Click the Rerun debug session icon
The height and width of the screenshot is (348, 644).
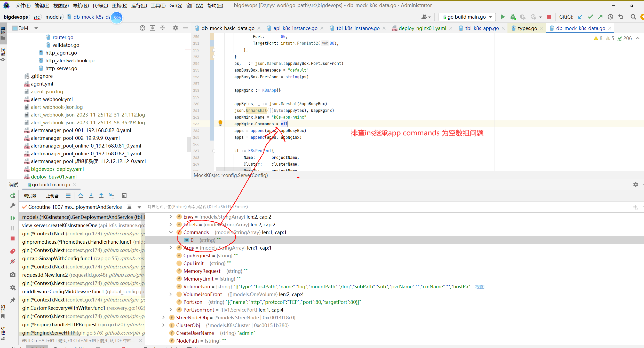click(x=13, y=196)
